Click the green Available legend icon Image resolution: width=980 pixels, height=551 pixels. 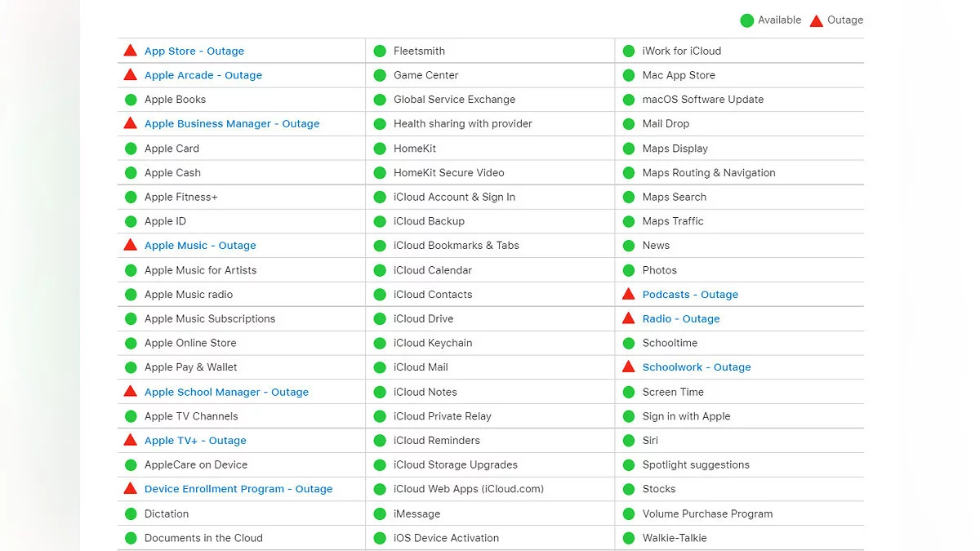tap(746, 20)
